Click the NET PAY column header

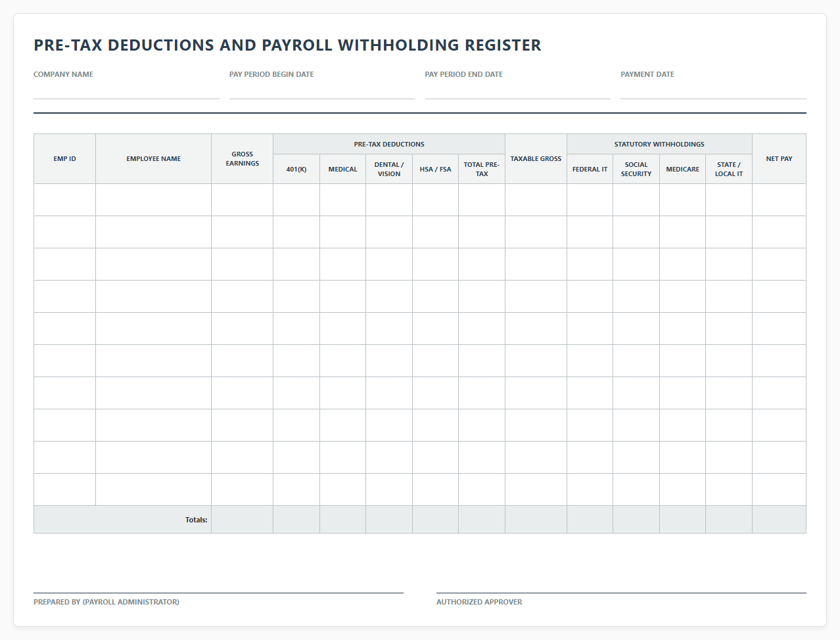780,159
